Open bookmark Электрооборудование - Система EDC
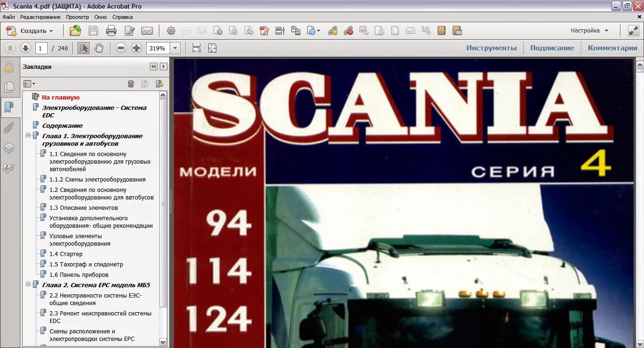Viewport: 644px width, 348px height. click(94, 111)
